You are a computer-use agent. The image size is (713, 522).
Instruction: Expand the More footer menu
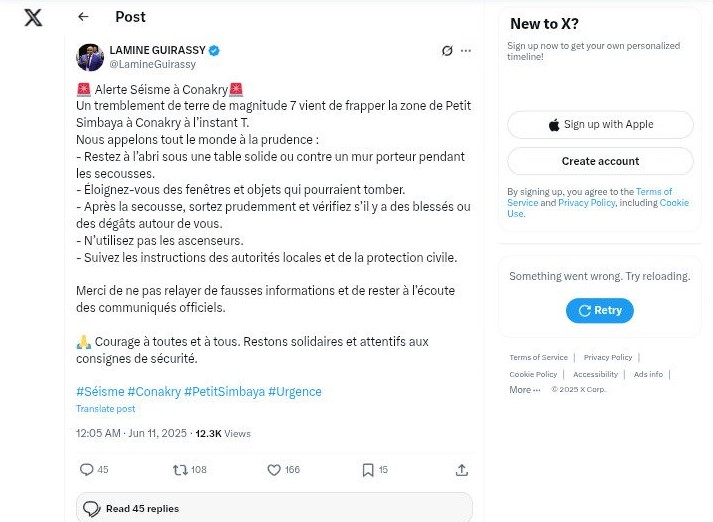[524, 390]
